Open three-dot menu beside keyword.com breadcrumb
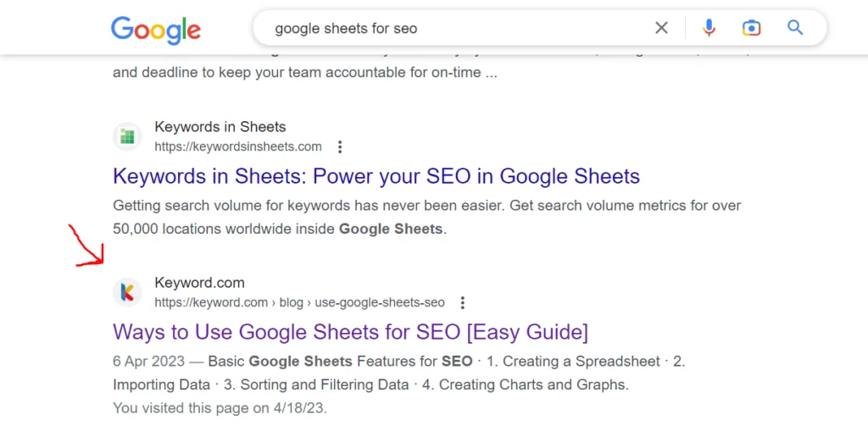Screen dimensions: 868x442 [462, 303]
